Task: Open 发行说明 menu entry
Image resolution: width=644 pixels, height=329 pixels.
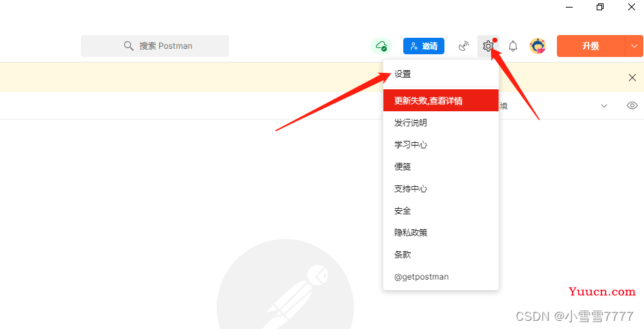Action: 441,122
